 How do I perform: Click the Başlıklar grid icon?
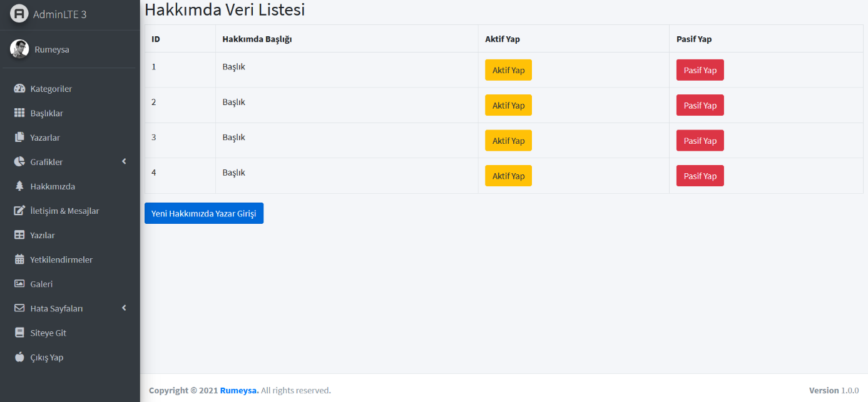[x=19, y=113]
